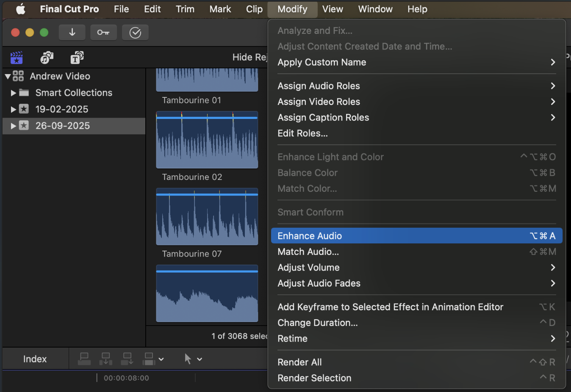The height and width of the screenshot is (392, 571).
Task: Expand the 19-02-2025 event
Action: click(x=14, y=109)
